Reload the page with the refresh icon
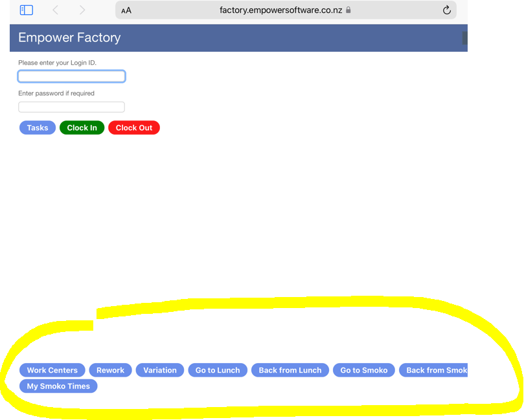The width and height of the screenshot is (524, 420). point(446,10)
